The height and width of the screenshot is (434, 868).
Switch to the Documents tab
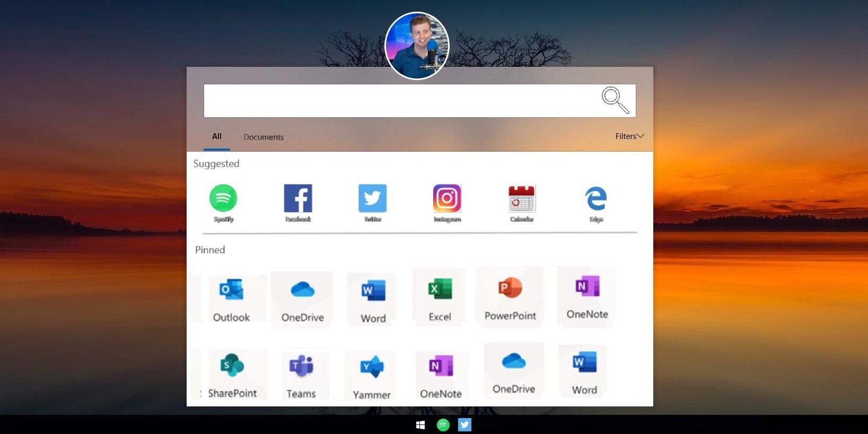pos(264,137)
